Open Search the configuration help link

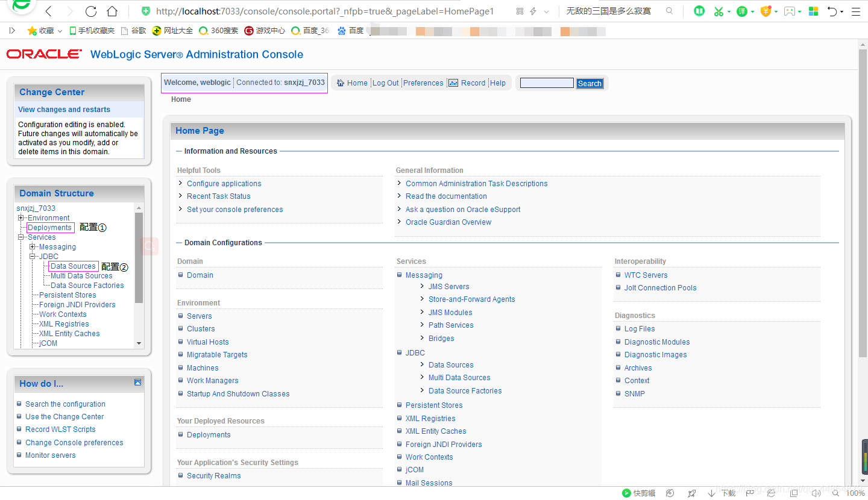pos(65,404)
